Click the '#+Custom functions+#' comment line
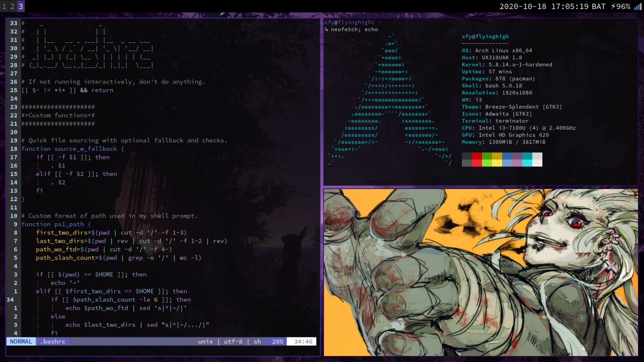This screenshot has width=644, height=362. (x=58, y=115)
